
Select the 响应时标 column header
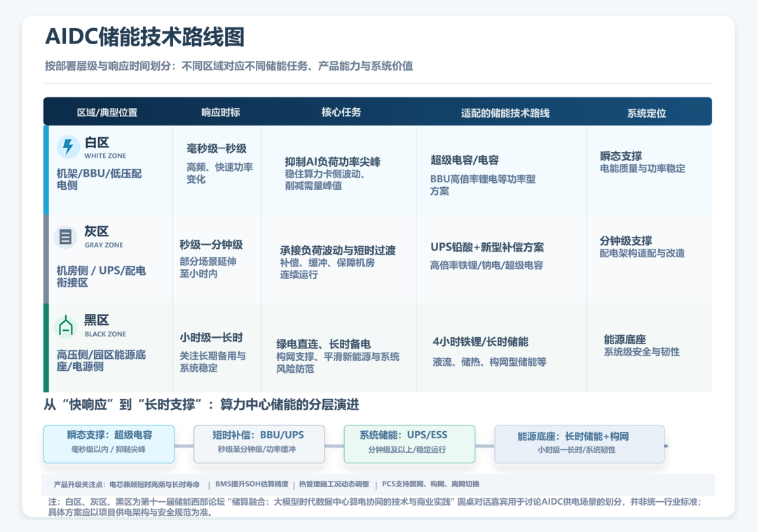pos(221,112)
